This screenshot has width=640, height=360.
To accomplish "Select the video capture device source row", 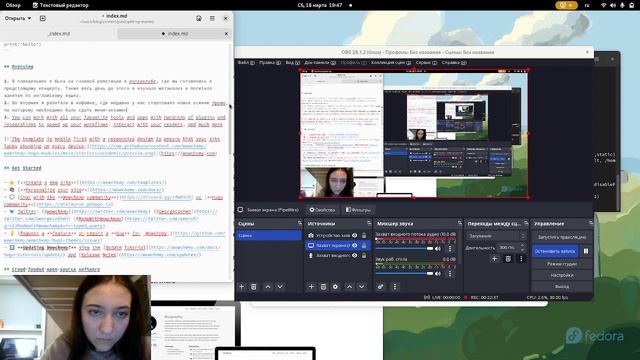I will [338, 235].
